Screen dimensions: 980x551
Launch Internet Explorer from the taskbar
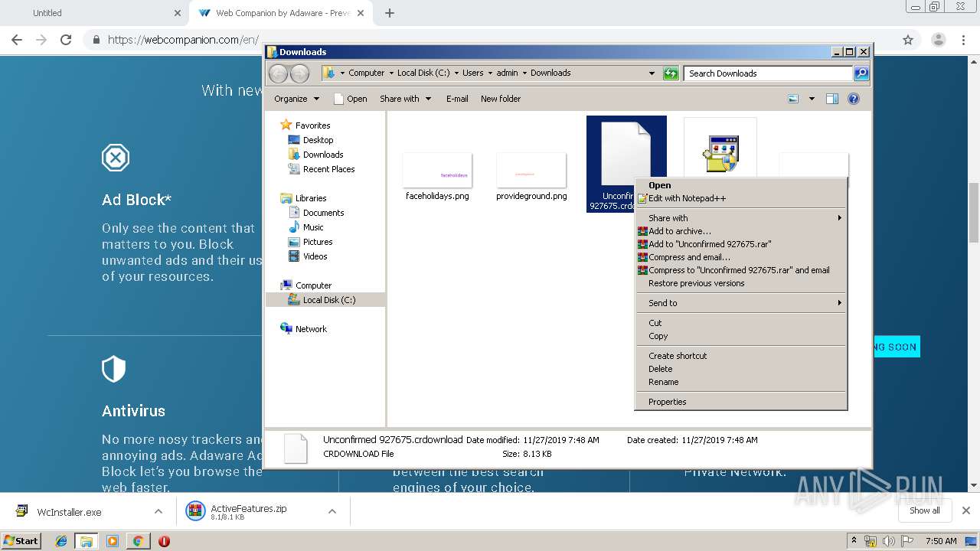tap(61, 541)
